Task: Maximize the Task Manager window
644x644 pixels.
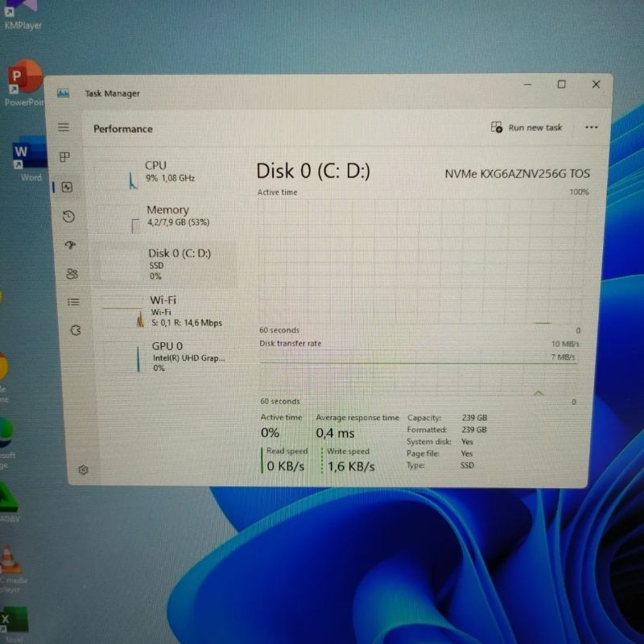Action: pos(561,85)
